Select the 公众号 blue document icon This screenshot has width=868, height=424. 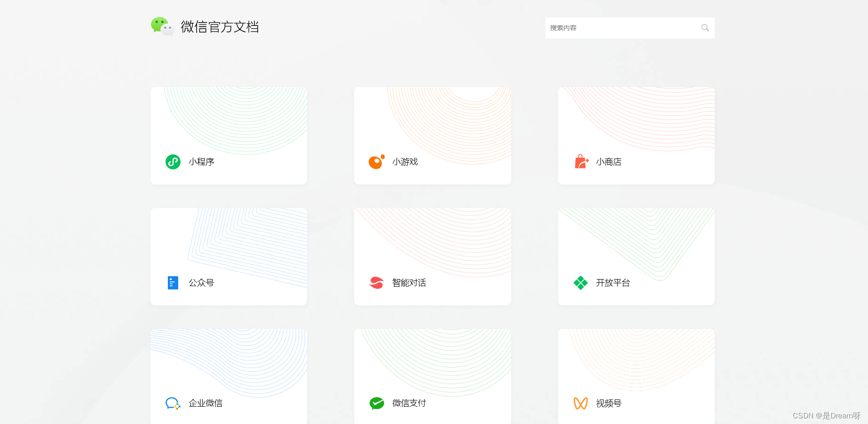[x=173, y=282]
